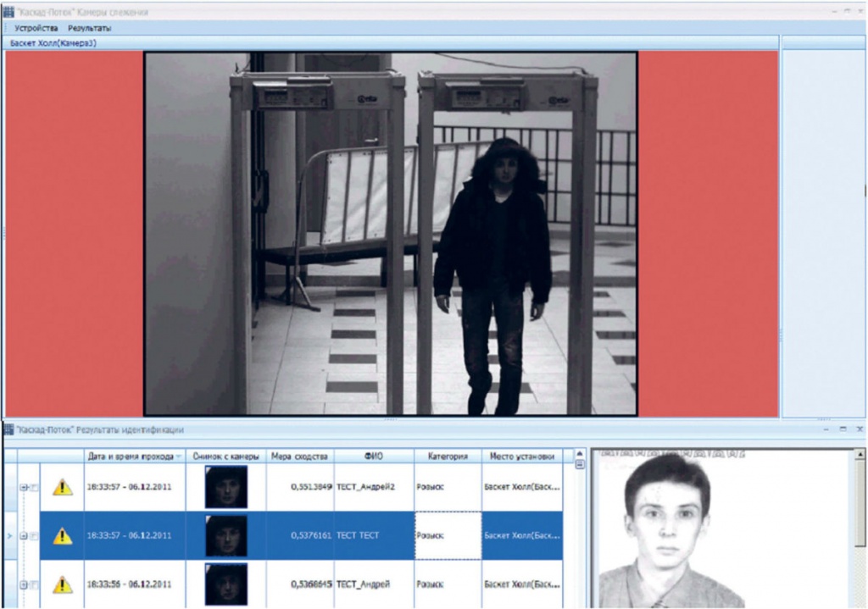Click the results grid scroll-up arrow
868x609 pixels.
pyautogui.click(x=580, y=453)
